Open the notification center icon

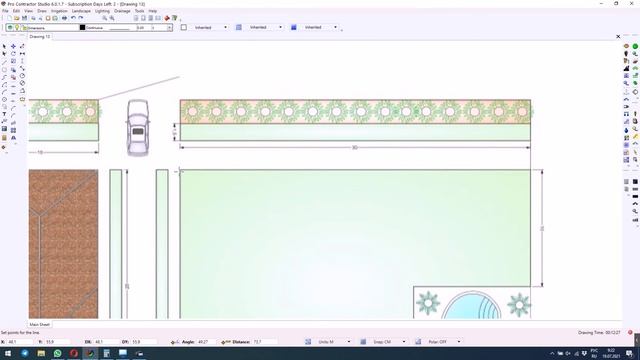(x=629, y=353)
